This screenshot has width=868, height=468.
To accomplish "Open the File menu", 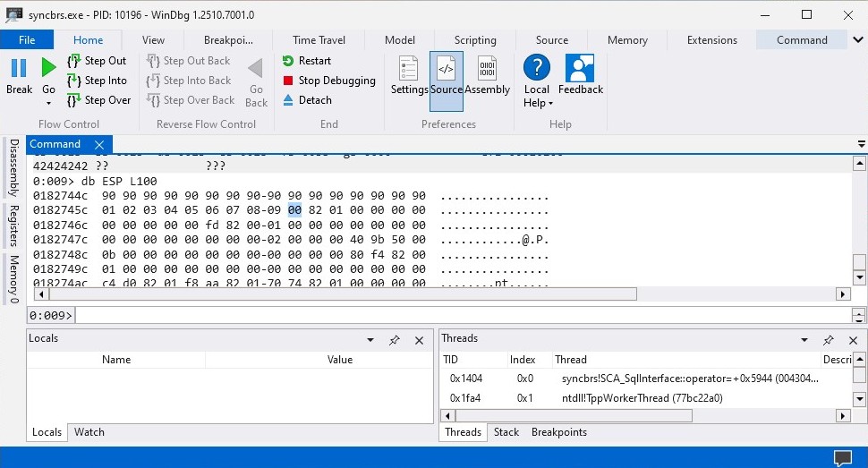I will click(27, 40).
